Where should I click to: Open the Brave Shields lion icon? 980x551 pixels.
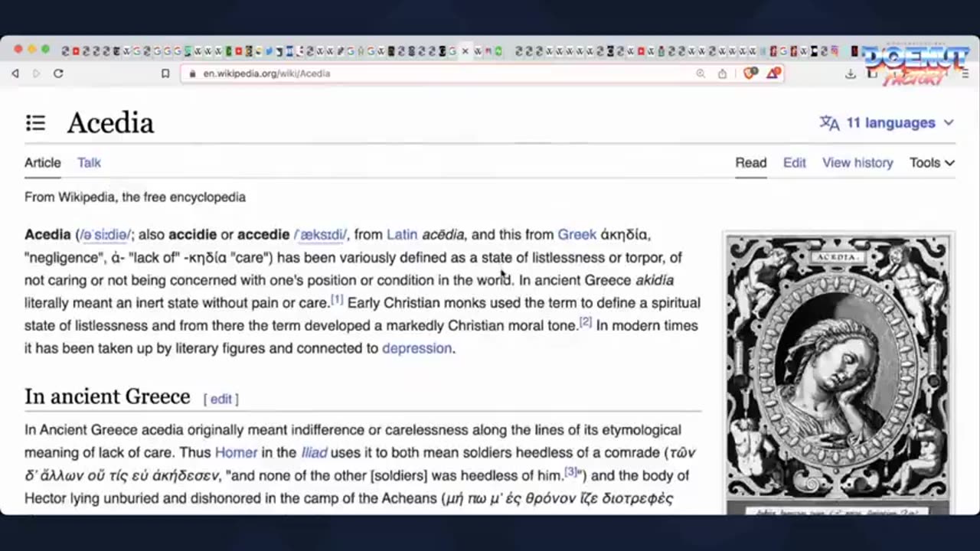[750, 73]
